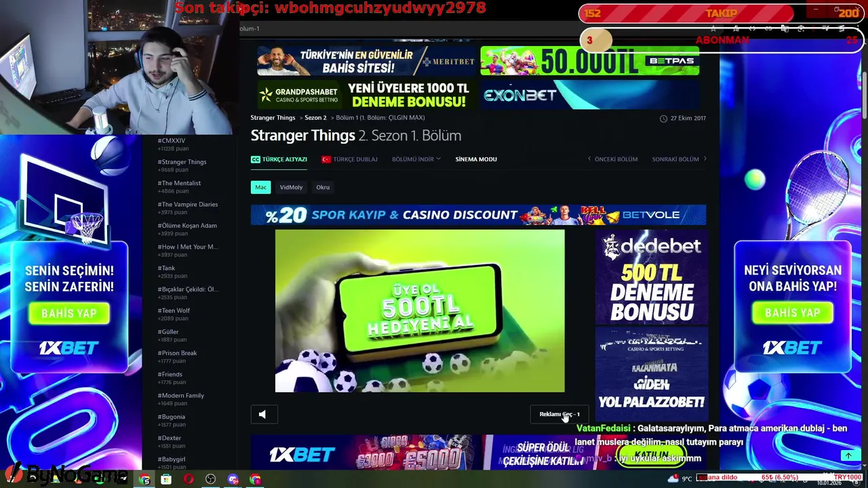Choose the Okru video source
The width and height of the screenshot is (868, 488).
323,187
